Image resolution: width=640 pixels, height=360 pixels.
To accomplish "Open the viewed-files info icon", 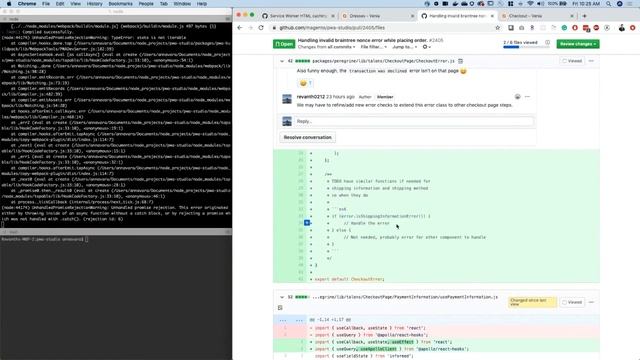I will point(547,42).
